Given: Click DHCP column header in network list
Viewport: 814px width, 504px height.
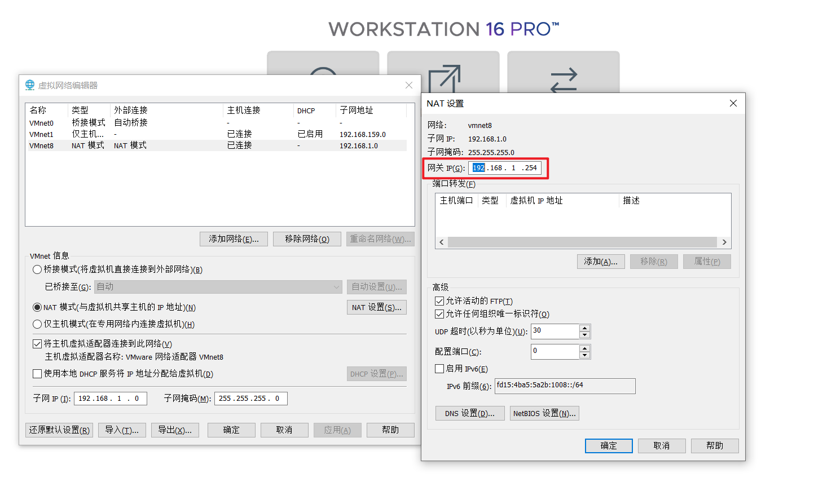Looking at the screenshot, I should pyautogui.click(x=315, y=110).
